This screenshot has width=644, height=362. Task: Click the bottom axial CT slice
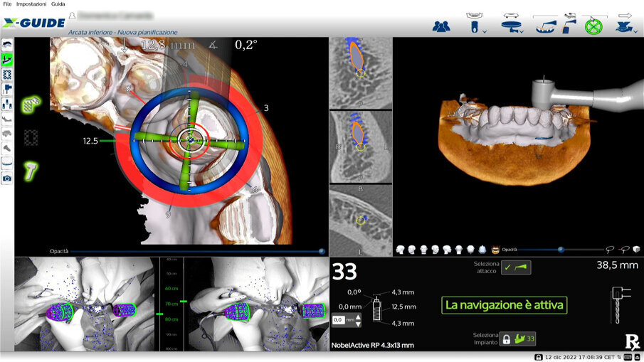[x=361, y=220]
